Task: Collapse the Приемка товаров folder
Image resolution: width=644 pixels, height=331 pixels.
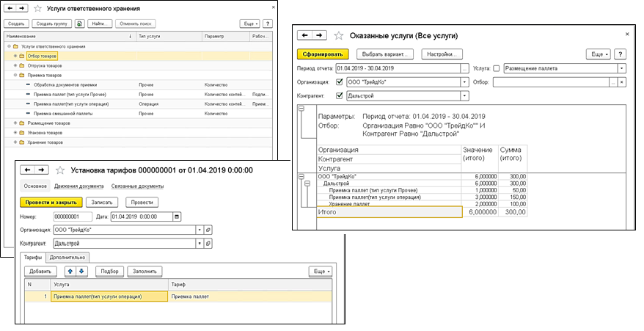Action: (x=15, y=76)
